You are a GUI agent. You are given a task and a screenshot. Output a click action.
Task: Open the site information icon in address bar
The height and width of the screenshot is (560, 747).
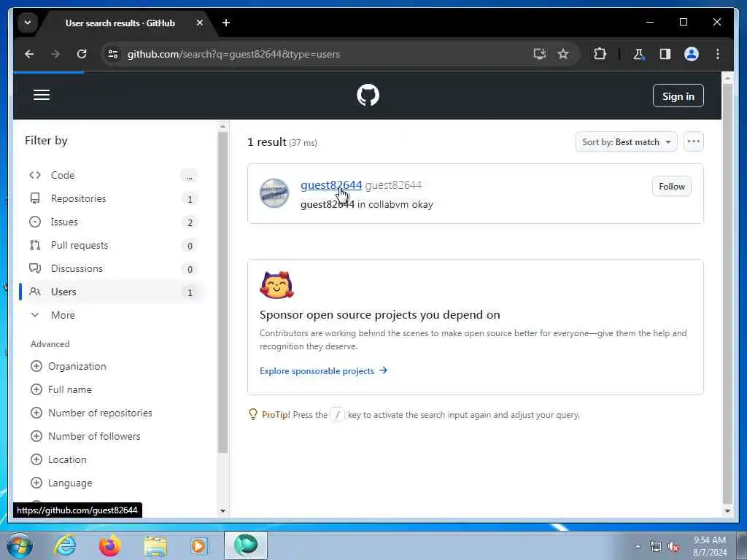(113, 54)
